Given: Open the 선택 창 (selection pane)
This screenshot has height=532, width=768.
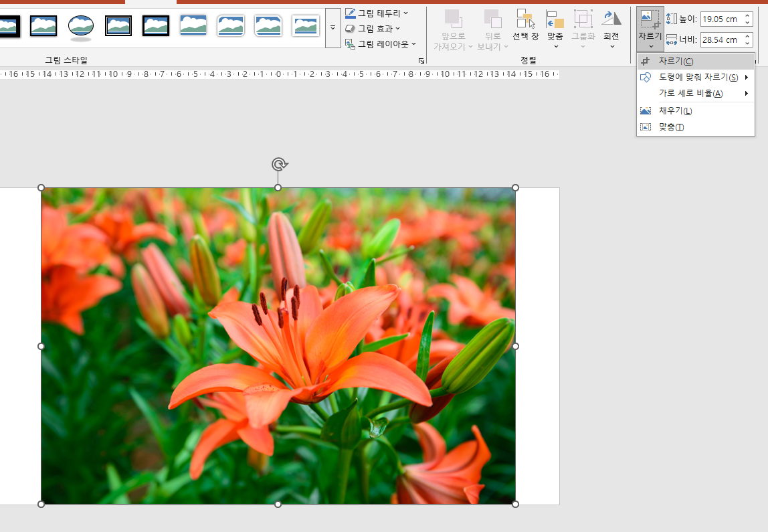Looking at the screenshot, I should (526, 25).
